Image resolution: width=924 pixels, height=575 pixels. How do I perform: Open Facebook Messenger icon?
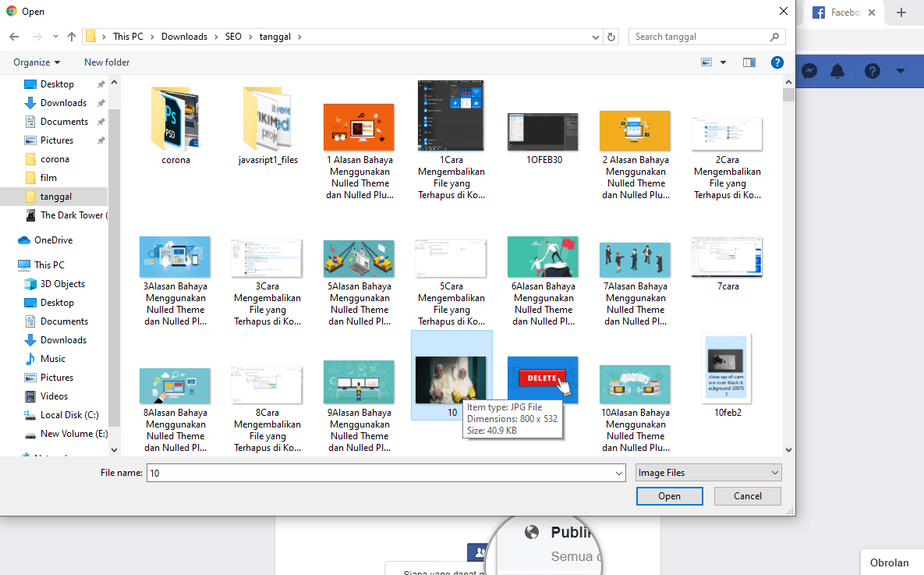coord(809,71)
